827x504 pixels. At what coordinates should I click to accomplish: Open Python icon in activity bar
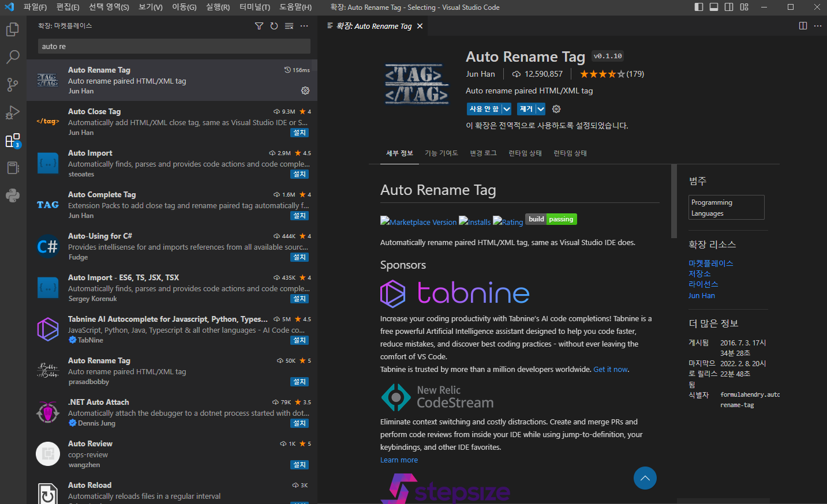coord(13,195)
